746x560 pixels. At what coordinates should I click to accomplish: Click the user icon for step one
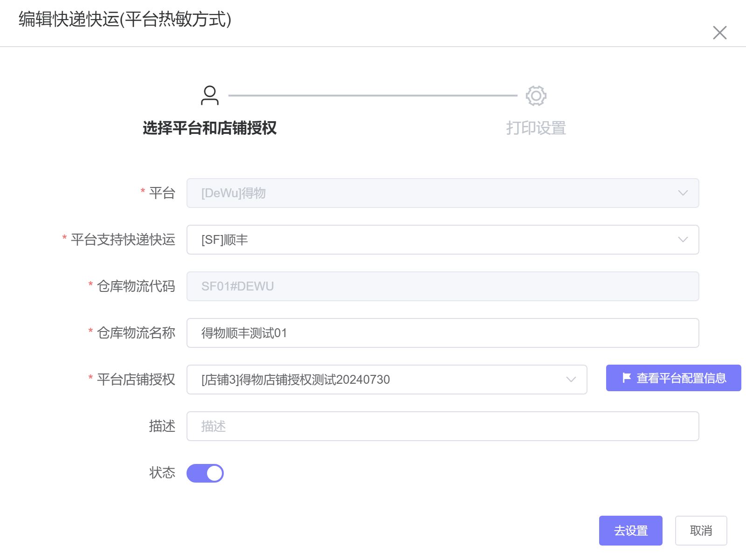pos(209,96)
